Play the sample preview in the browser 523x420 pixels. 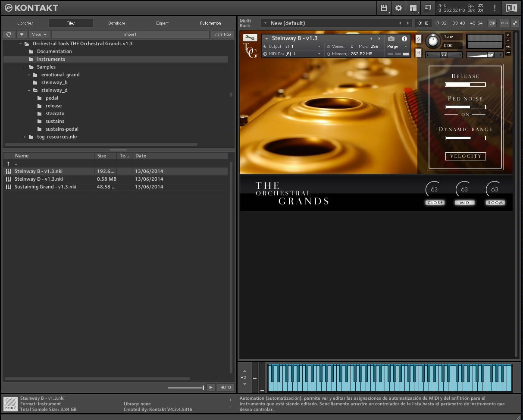[211, 387]
